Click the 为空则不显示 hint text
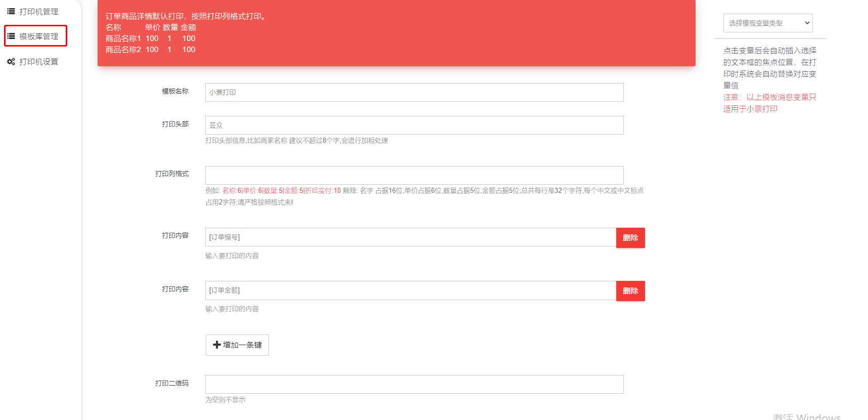Viewport: 868px width, 420px height. (x=225, y=399)
